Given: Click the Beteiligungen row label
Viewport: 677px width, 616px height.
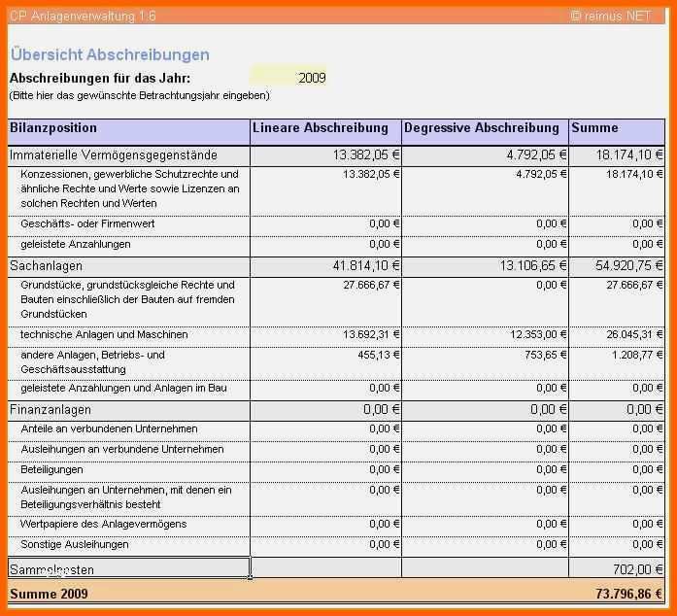Looking at the screenshot, I should pyautogui.click(x=51, y=470).
